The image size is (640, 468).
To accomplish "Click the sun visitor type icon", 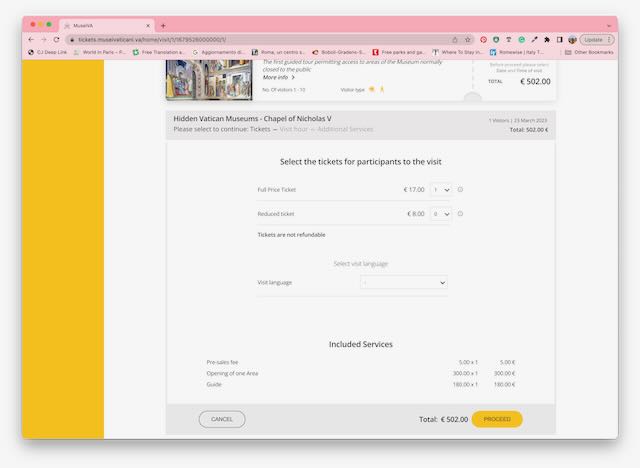I will click(371, 89).
